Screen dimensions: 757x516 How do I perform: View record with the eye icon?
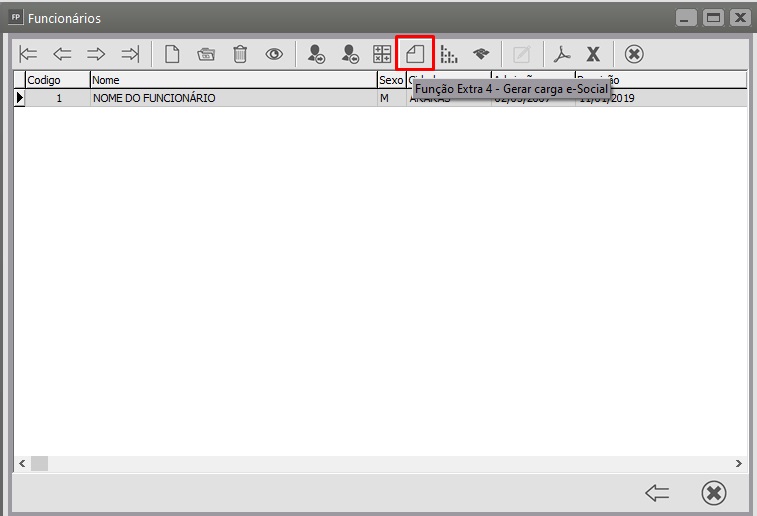pyautogui.click(x=274, y=54)
